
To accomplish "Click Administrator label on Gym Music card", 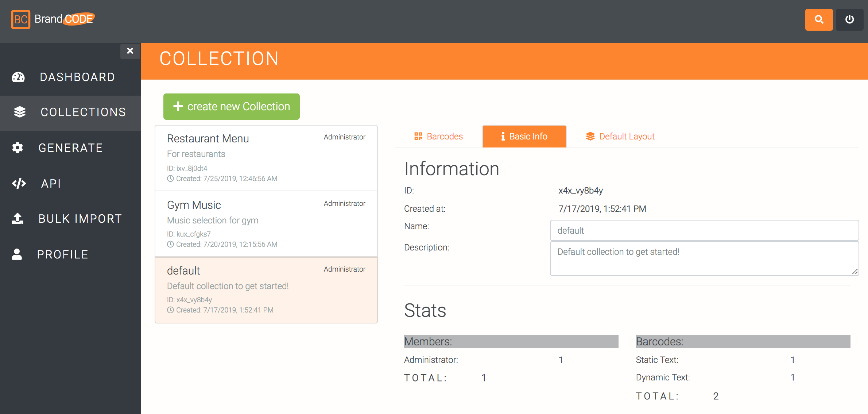I will tap(345, 203).
